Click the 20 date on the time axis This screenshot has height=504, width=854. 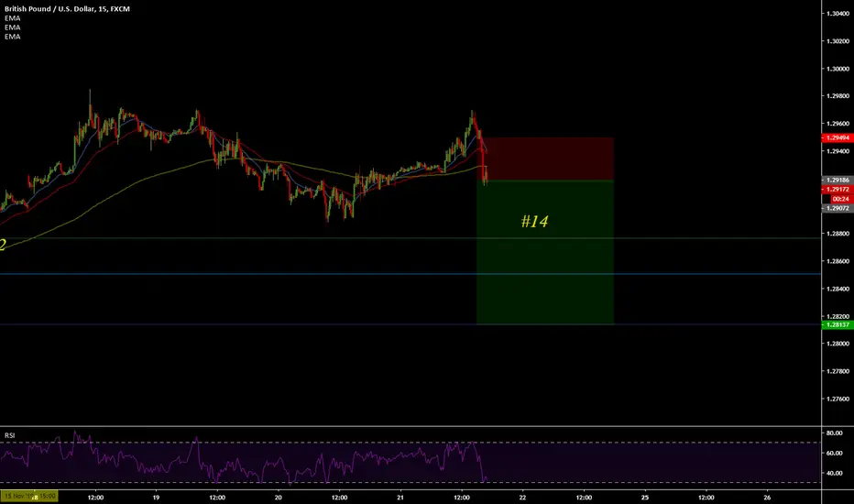(x=279, y=498)
